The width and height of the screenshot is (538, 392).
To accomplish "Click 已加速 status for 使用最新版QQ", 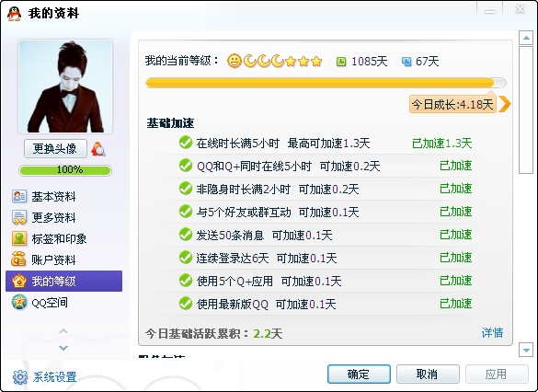I will coord(455,304).
